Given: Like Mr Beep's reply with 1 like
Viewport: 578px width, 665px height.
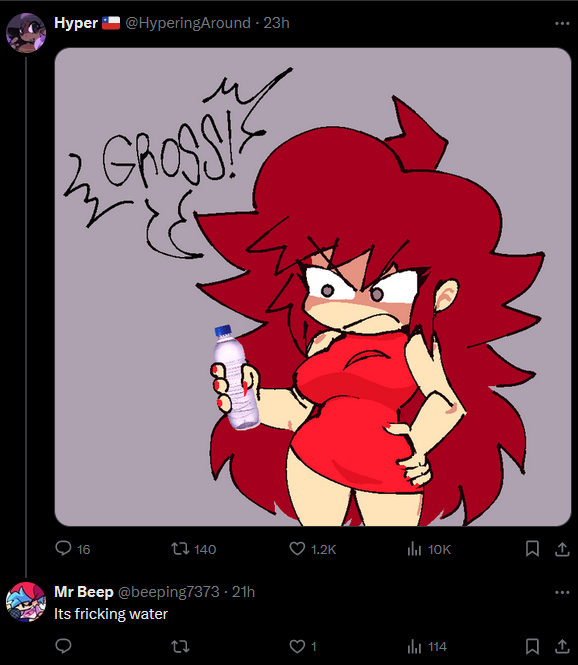Looking at the screenshot, I should tap(303, 646).
